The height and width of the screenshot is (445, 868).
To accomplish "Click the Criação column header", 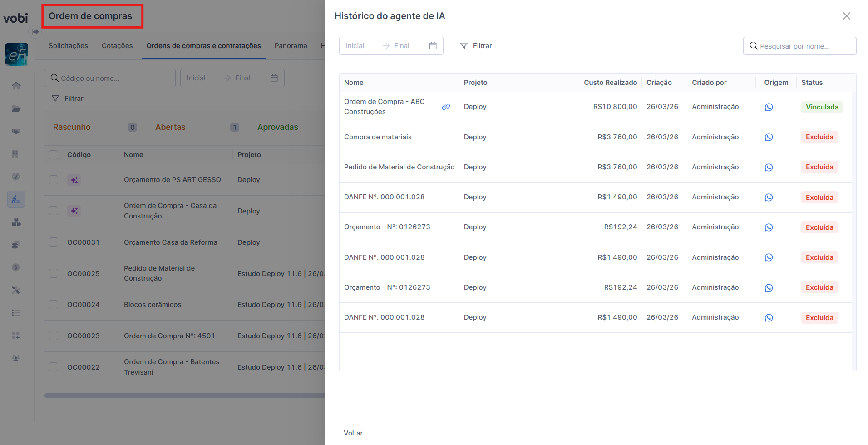I will [659, 83].
